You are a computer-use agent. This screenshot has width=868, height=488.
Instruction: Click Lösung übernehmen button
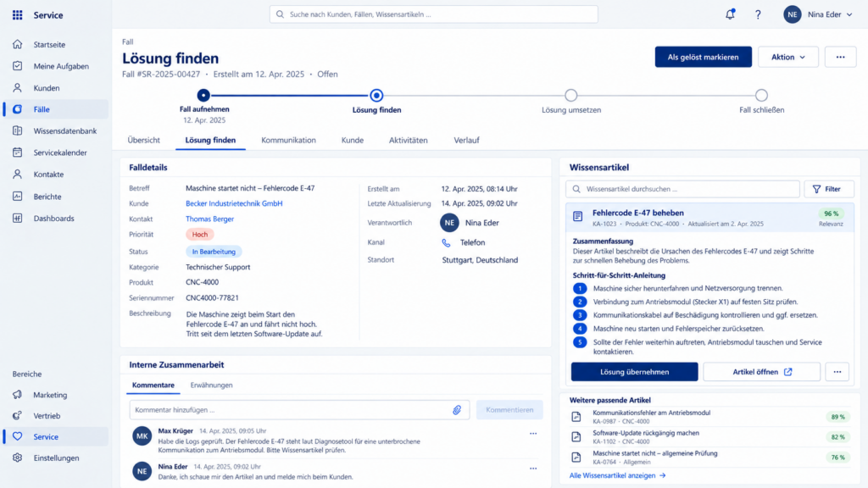point(634,372)
